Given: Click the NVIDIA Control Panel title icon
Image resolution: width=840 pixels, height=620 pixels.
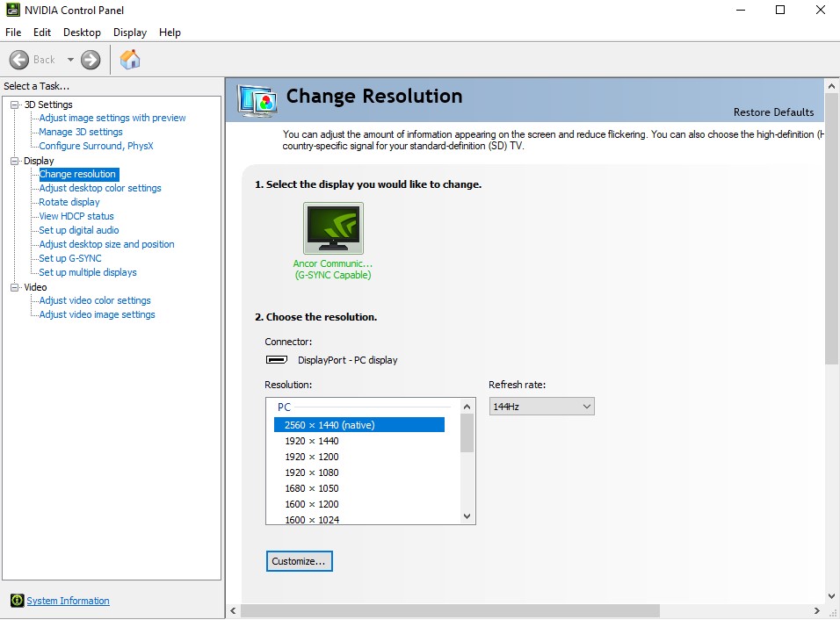Looking at the screenshot, I should coord(12,10).
